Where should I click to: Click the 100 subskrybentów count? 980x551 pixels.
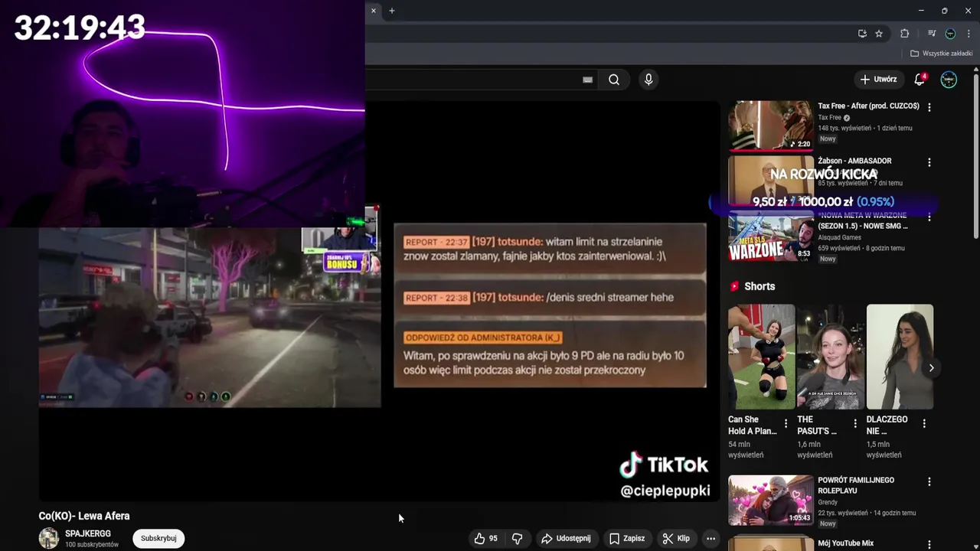(x=92, y=545)
